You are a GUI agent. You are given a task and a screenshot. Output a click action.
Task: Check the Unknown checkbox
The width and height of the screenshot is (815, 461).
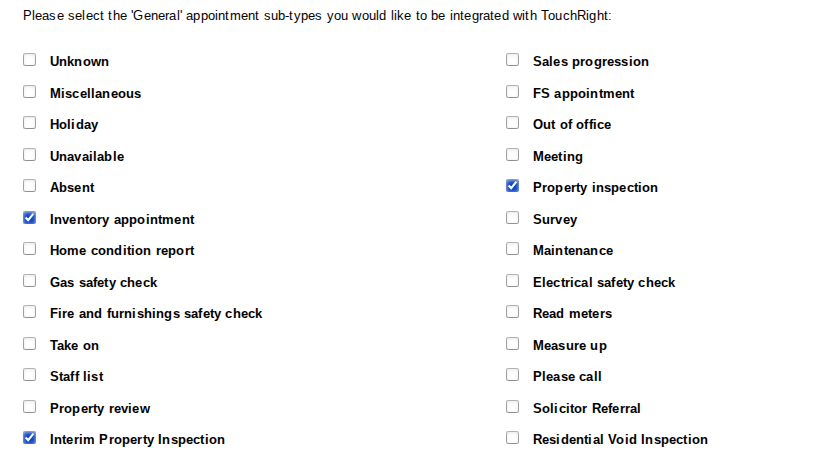click(x=29, y=60)
